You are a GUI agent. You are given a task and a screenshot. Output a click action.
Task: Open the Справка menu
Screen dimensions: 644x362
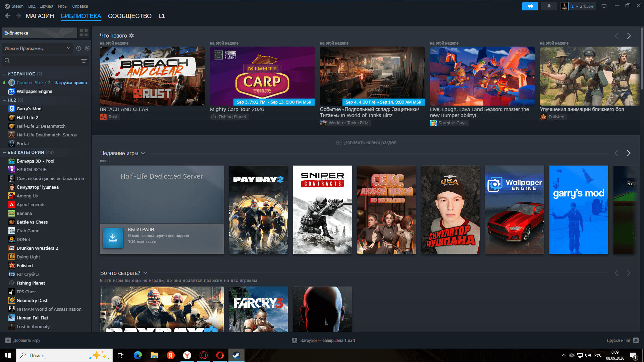click(x=80, y=6)
